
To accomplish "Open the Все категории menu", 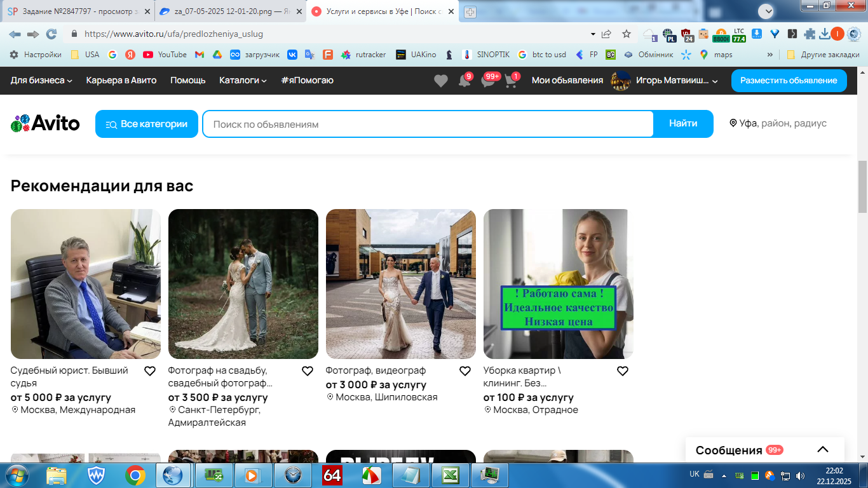I will coord(147,124).
